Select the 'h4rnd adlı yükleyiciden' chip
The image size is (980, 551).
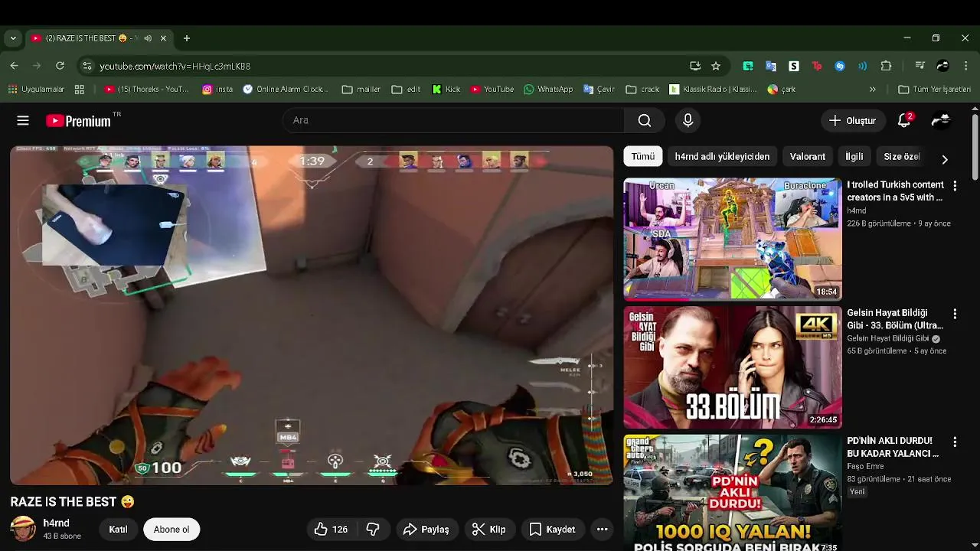pyautogui.click(x=722, y=156)
